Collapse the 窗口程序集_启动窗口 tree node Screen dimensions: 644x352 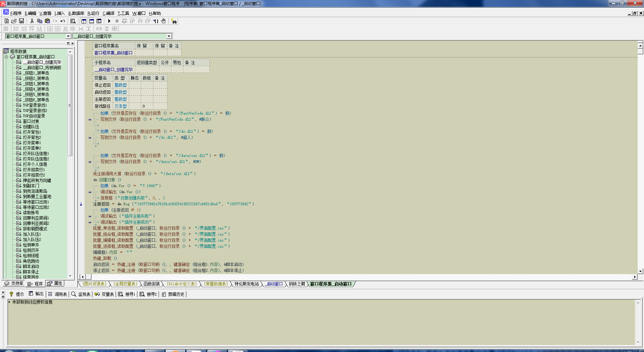[6, 57]
